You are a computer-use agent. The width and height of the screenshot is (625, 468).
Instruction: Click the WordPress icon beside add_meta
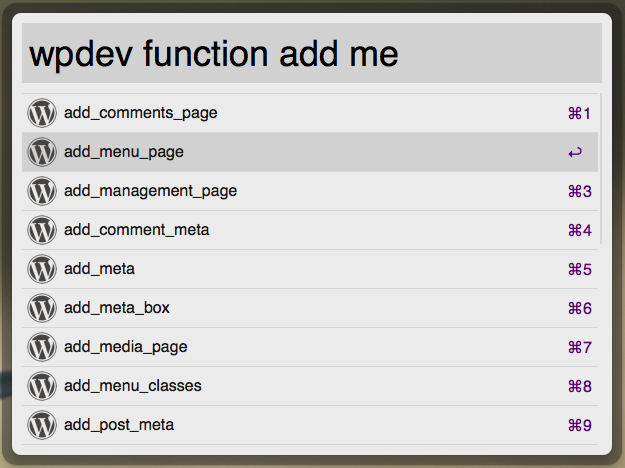(42, 269)
